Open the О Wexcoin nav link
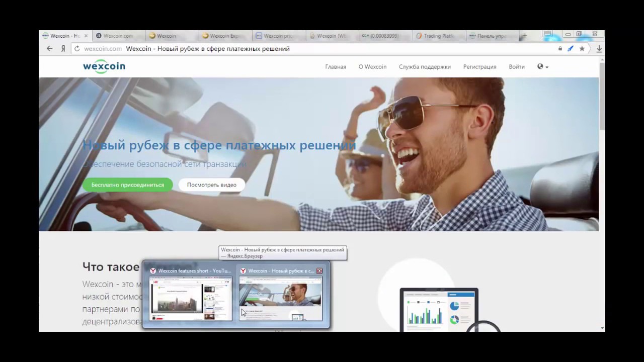 click(372, 67)
